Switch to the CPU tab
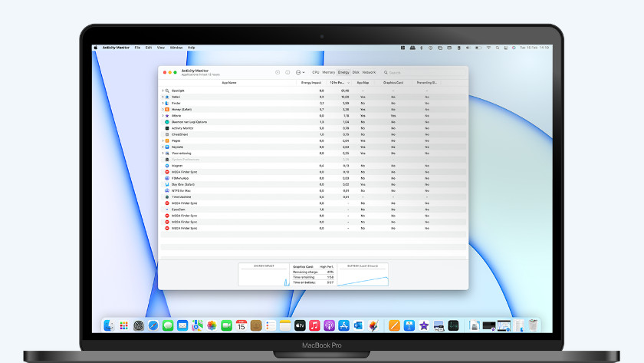This screenshot has width=644, height=363. [x=316, y=72]
